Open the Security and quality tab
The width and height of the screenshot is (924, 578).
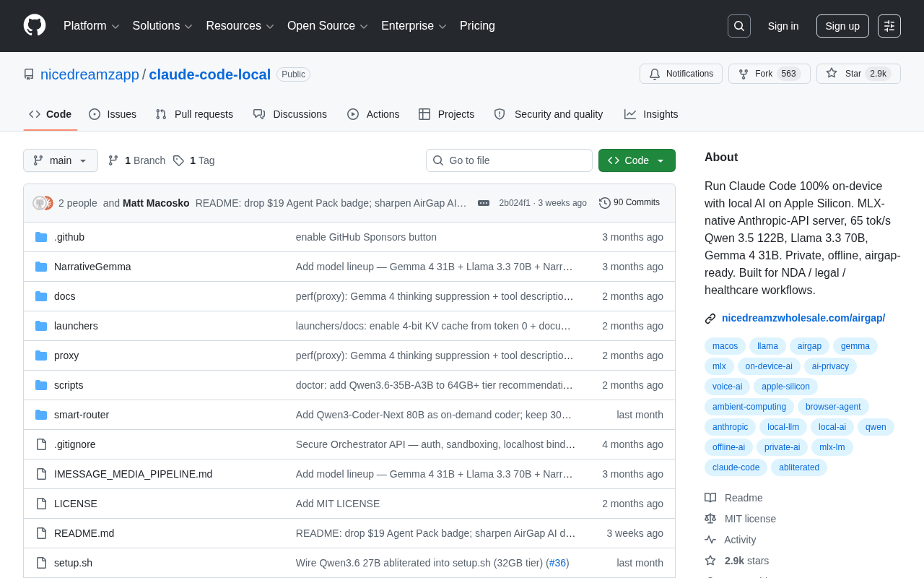tap(549, 114)
